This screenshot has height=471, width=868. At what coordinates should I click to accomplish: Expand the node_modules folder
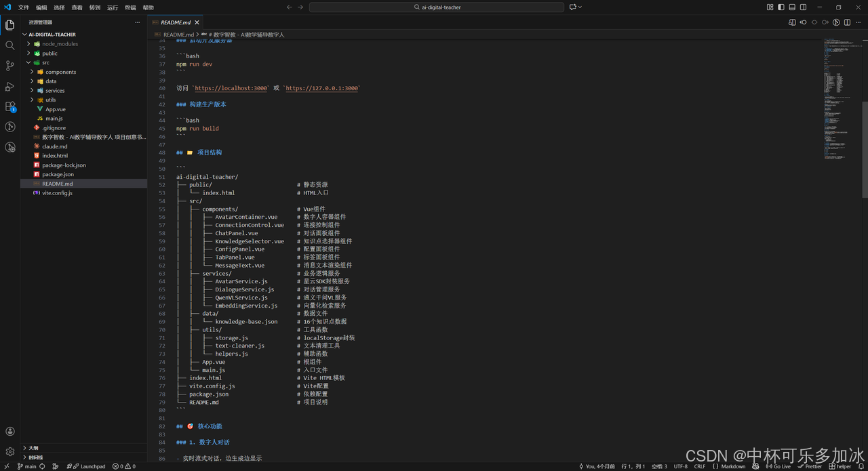tap(83, 44)
